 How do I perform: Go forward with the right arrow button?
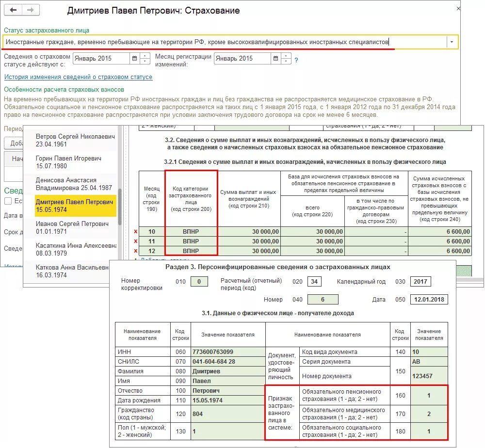pyautogui.click(x=30, y=10)
